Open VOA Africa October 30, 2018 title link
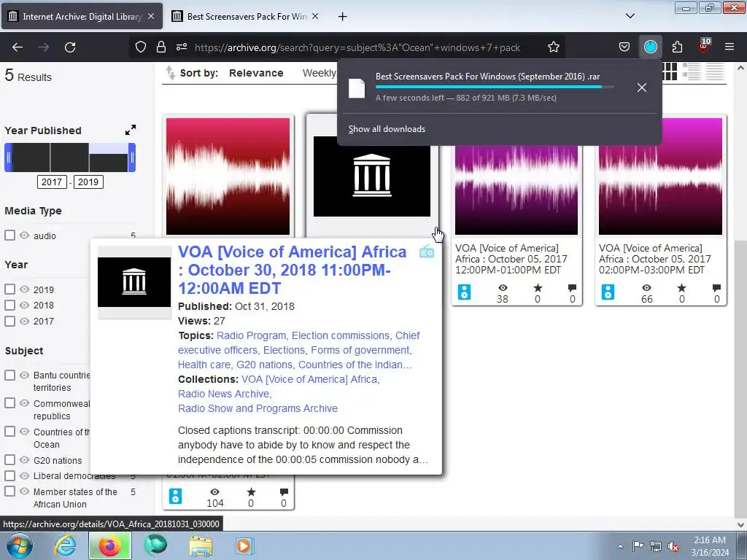Image resolution: width=747 pixels, height=560 pixels. [x=292, y=270]
